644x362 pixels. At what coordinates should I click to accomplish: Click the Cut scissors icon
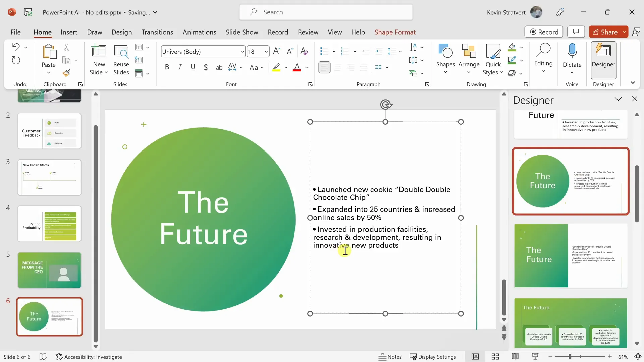[66, 48]
